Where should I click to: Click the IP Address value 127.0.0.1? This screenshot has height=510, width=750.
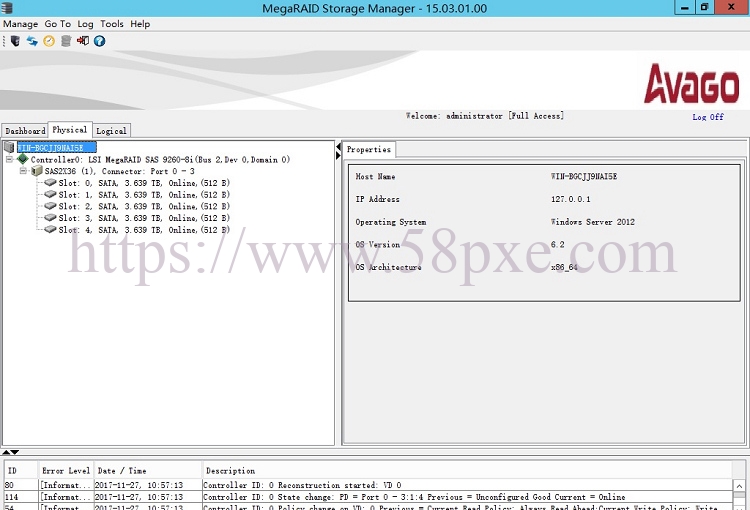coord(570,199)
